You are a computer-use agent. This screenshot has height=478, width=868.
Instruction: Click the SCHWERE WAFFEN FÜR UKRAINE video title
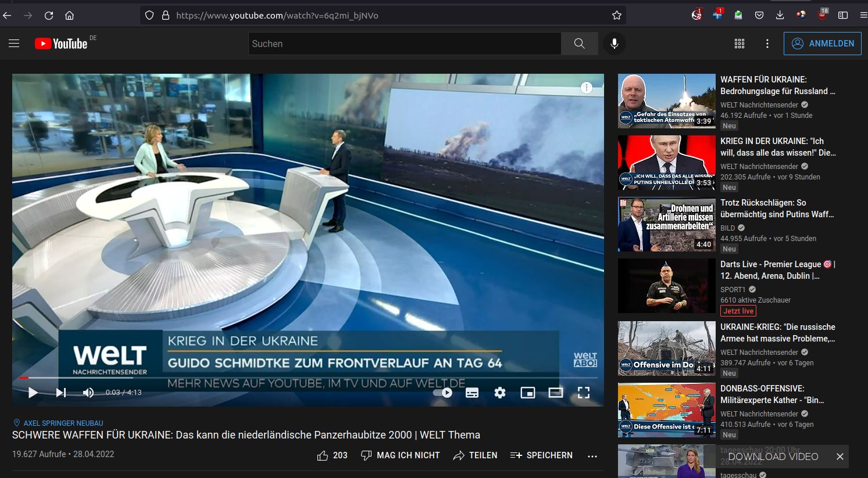coord(246,435)
